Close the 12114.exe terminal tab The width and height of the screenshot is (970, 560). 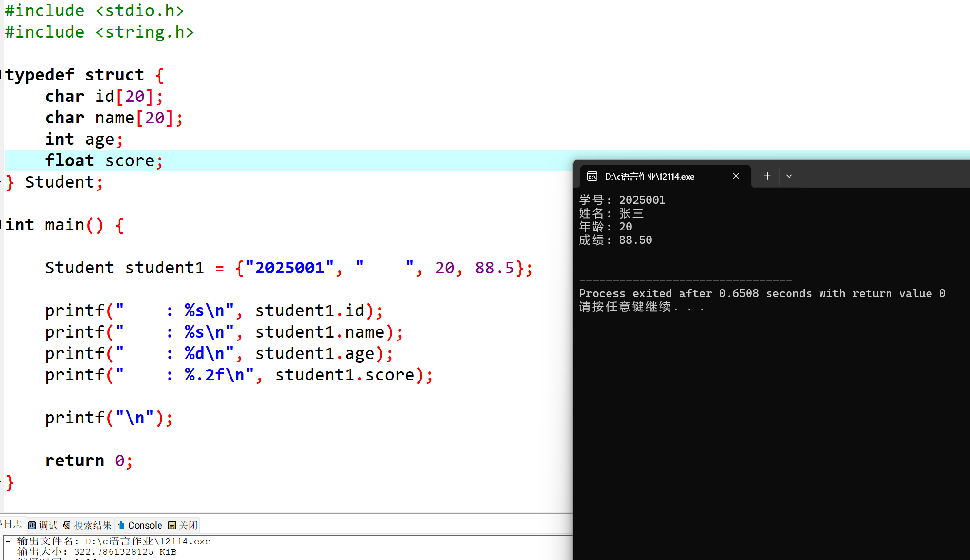(x=736, y=176)
